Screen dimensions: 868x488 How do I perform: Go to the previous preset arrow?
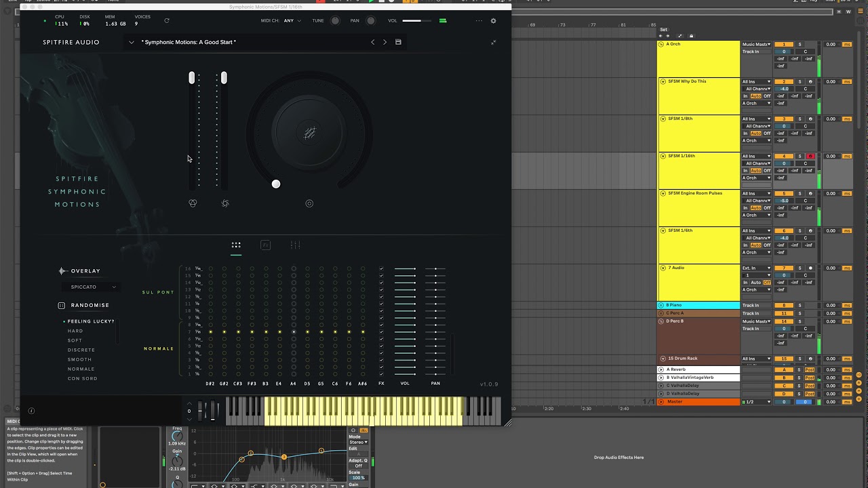tap(372, 42)
